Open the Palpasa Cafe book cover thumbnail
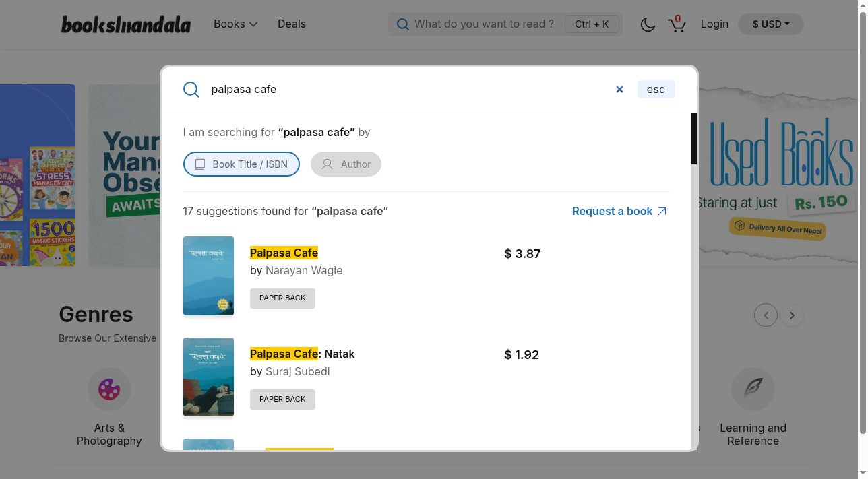The image size is (868, 479). pyautogui.click(x=208, y=276)
